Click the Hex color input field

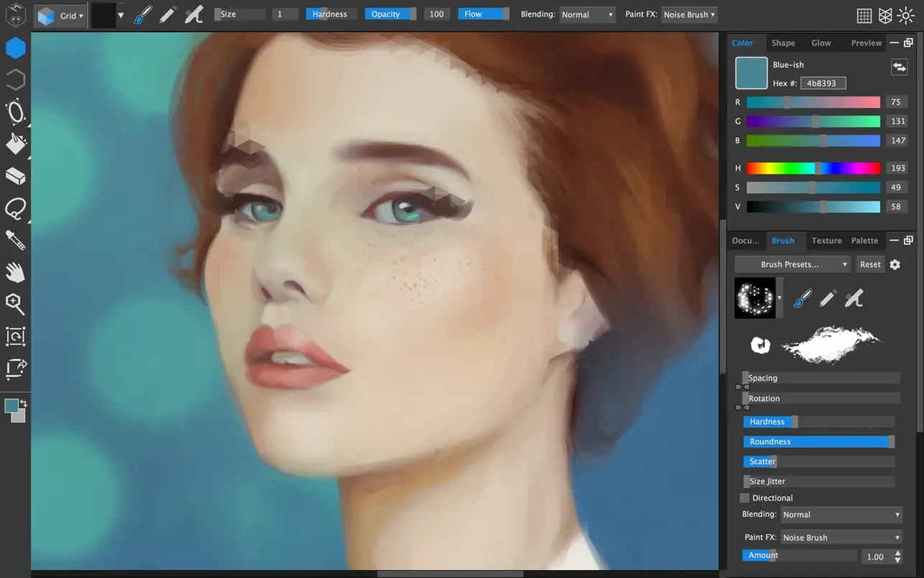(823, 83)
